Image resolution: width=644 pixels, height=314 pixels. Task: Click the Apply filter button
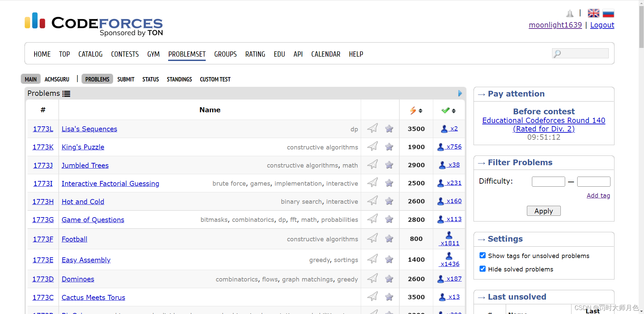click(544, 211)
